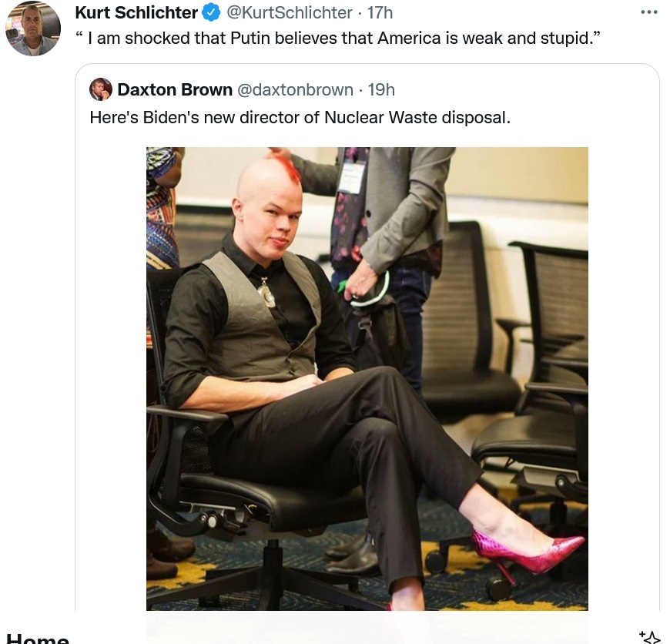Open Daxton Brown's small profile picture
The image size is (670, 644).
(101, 89)
